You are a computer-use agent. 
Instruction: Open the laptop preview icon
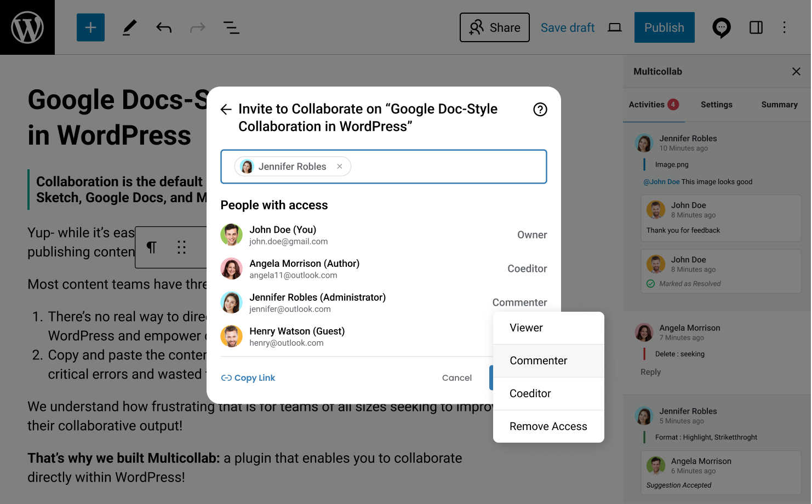pyautogui.click(x=615, y=27)
